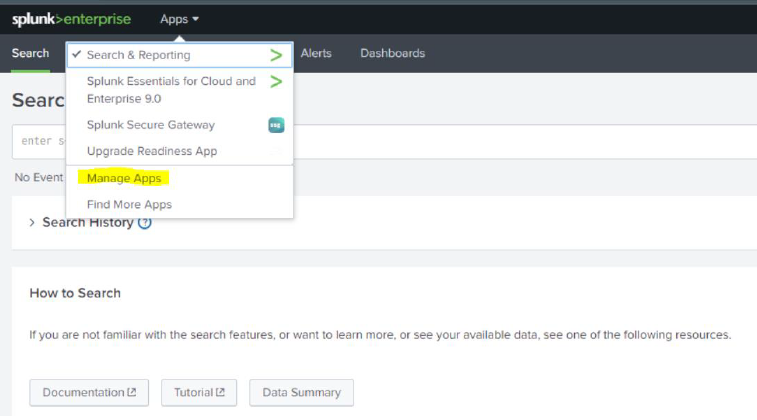Click the Splunk Enterprise logo

pos(71,19)
